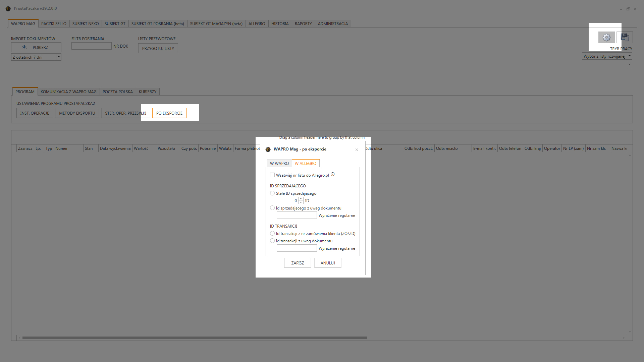Select Stałe ID sprzedającego option
The height and width of the screenshot is (362, 644).
coord(272,193)
